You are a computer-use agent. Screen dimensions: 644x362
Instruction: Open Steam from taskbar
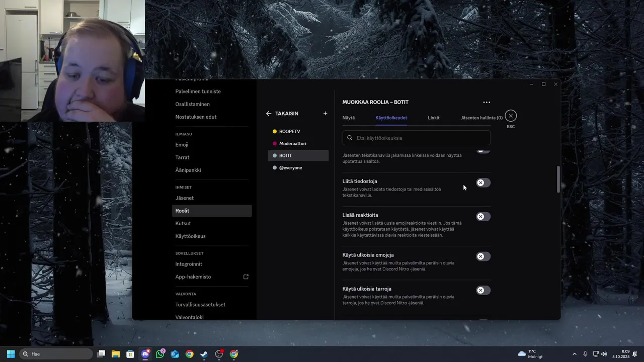tap(204, 354)
